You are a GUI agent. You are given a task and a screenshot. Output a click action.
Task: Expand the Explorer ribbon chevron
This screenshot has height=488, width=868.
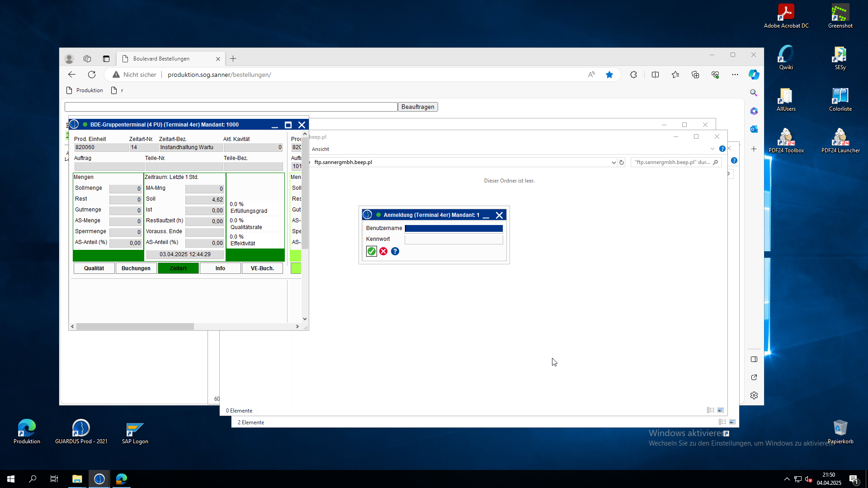coord(712,149)
